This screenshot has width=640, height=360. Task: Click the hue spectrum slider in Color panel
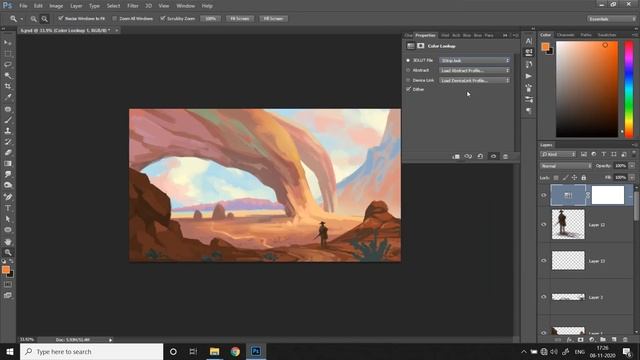tap(629, 89)
